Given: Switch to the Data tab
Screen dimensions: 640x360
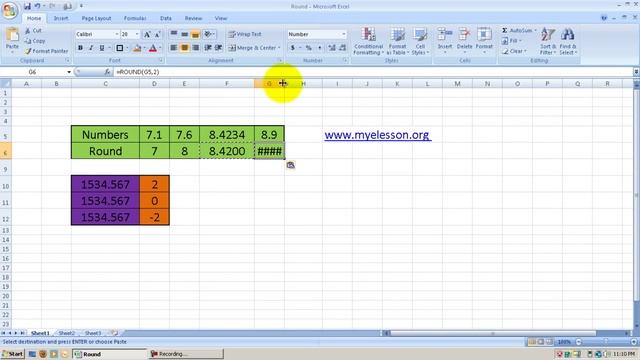Looking at the screenshot, I should pyautogui.click(x=166, y=18).
